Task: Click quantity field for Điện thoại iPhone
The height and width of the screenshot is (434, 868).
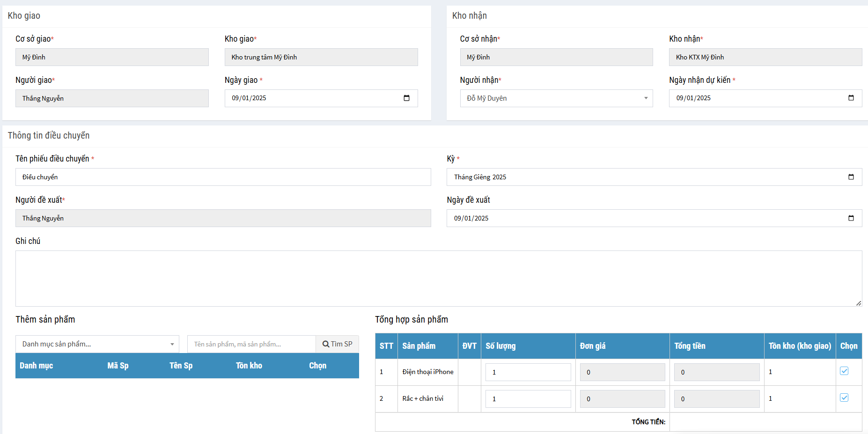Action: click(x=528, y=372)
